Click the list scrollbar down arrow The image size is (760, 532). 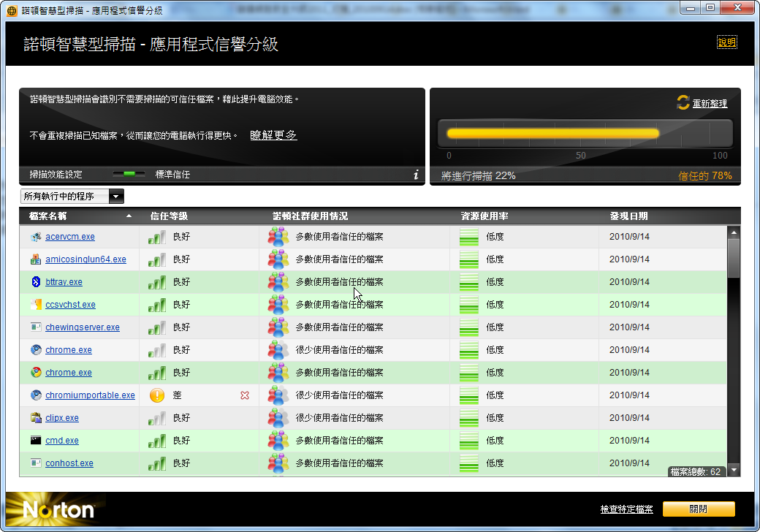coord(734,470)
